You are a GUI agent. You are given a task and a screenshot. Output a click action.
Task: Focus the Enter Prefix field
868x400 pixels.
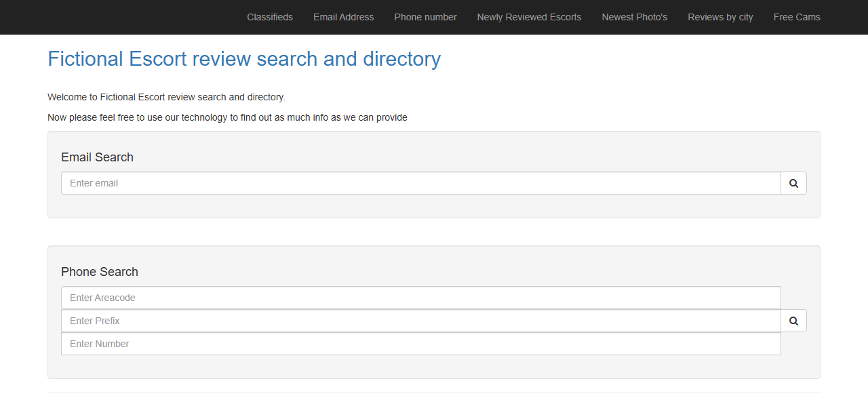coord(421,321)
